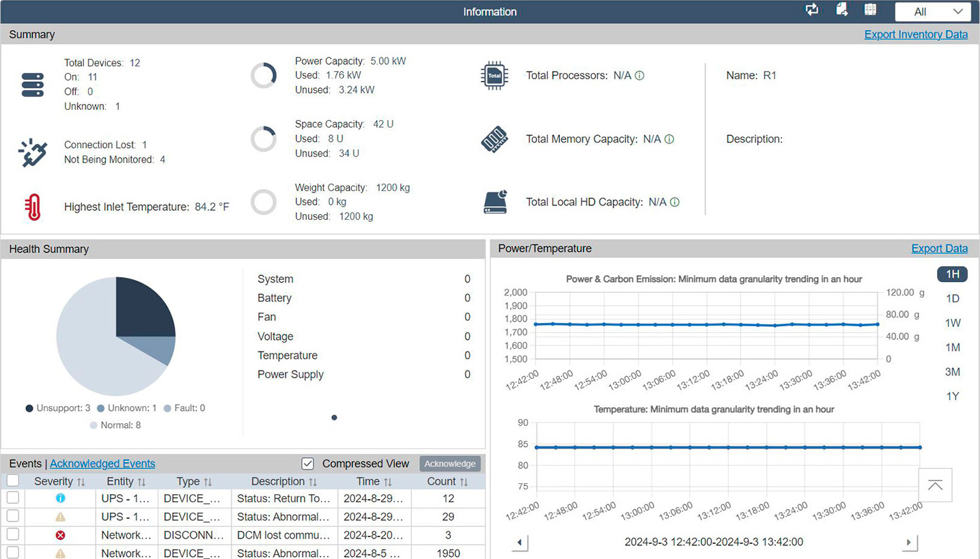
Task: Click the Unsupport legend item in Health Summary
Action: coord(58,408)
